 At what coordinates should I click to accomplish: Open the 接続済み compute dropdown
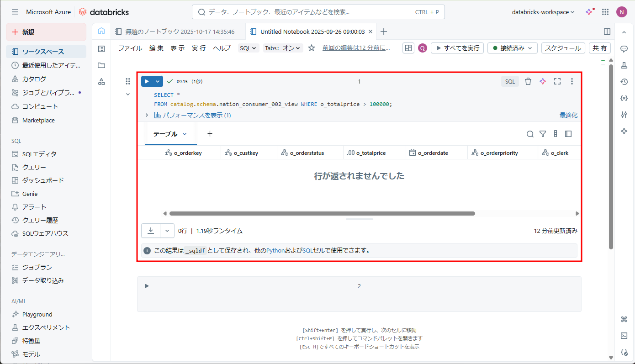coord(512,48)
